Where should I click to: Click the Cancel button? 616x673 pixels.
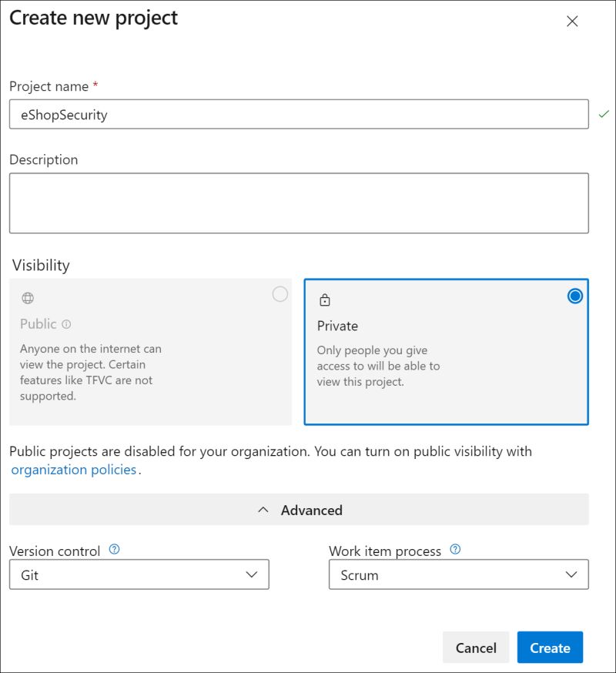coord(476,648)
